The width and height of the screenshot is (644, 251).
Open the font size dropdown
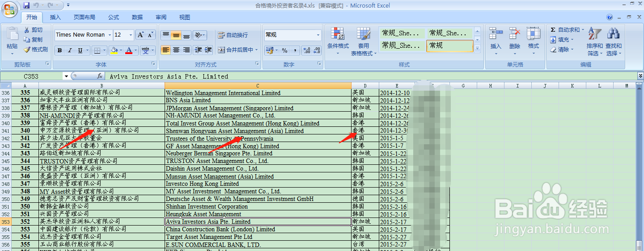(x=131, y=35)
